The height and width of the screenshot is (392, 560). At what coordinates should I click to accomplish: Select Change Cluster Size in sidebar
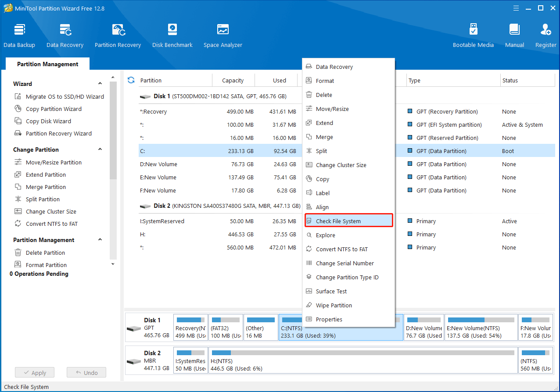tap(45, 211)
